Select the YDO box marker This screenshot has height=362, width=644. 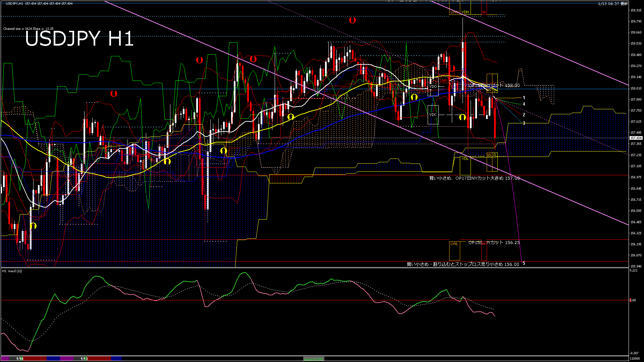tap(433, 86)
